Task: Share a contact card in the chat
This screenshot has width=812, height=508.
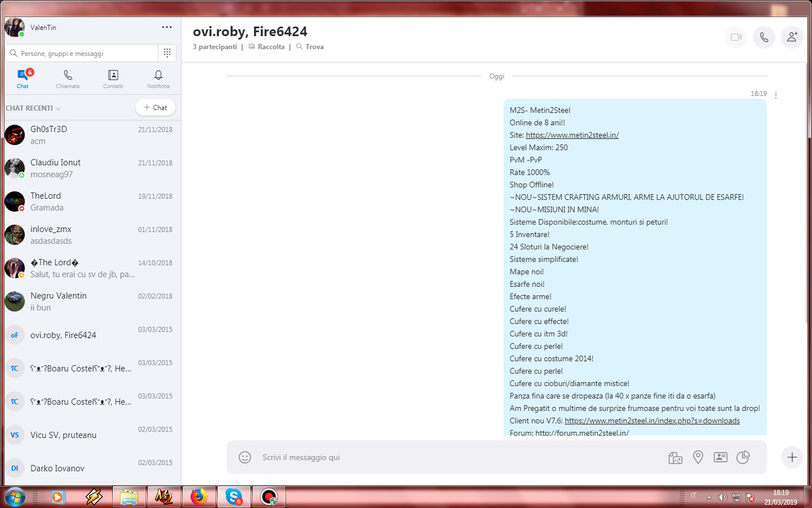Action: [x=720, y=457]
